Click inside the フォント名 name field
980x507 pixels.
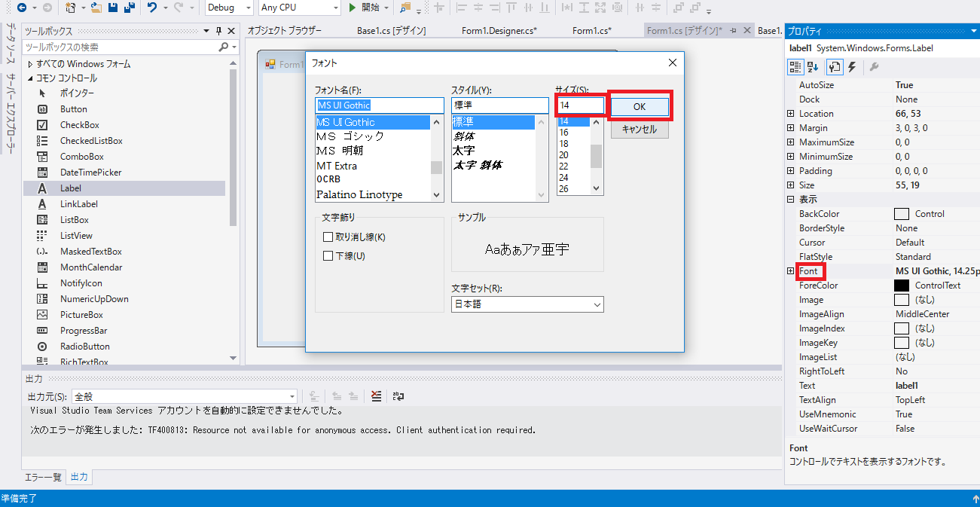379,105
